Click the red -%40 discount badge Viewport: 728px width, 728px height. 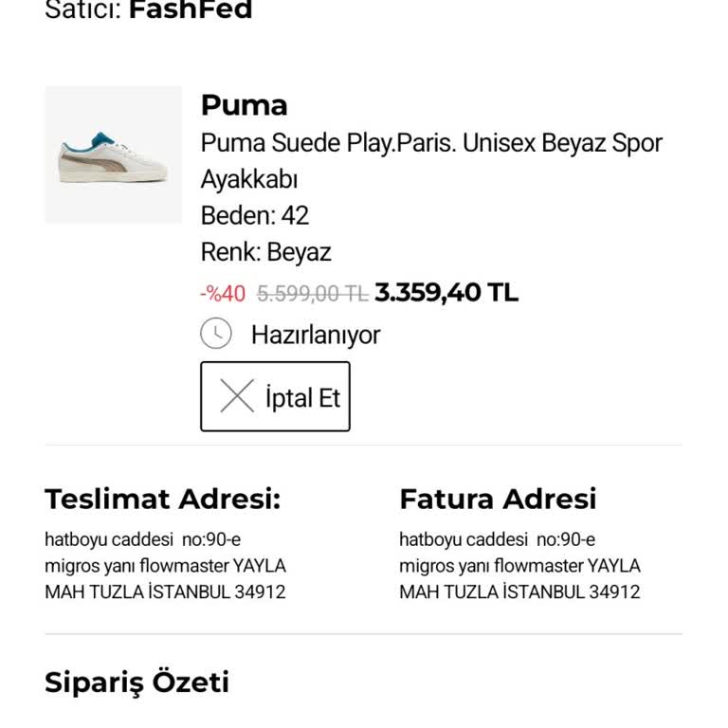pos(223,293)
